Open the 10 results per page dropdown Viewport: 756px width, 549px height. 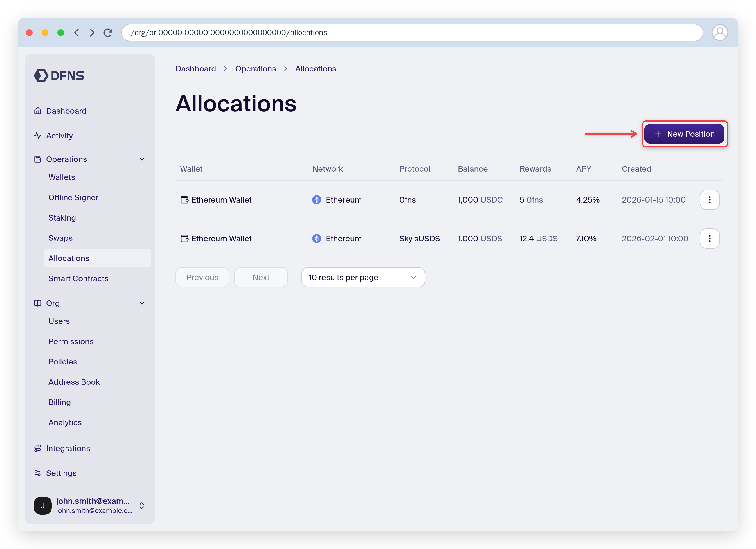[363, 277]
